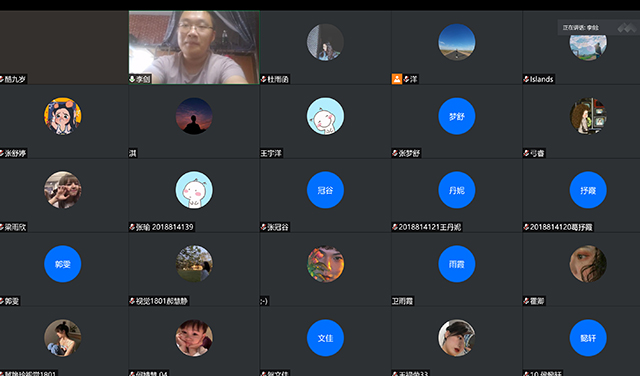Click the blue 抒霞 avatar circle
The height and width of the screenshot is (376, 640).
(588, 190)
